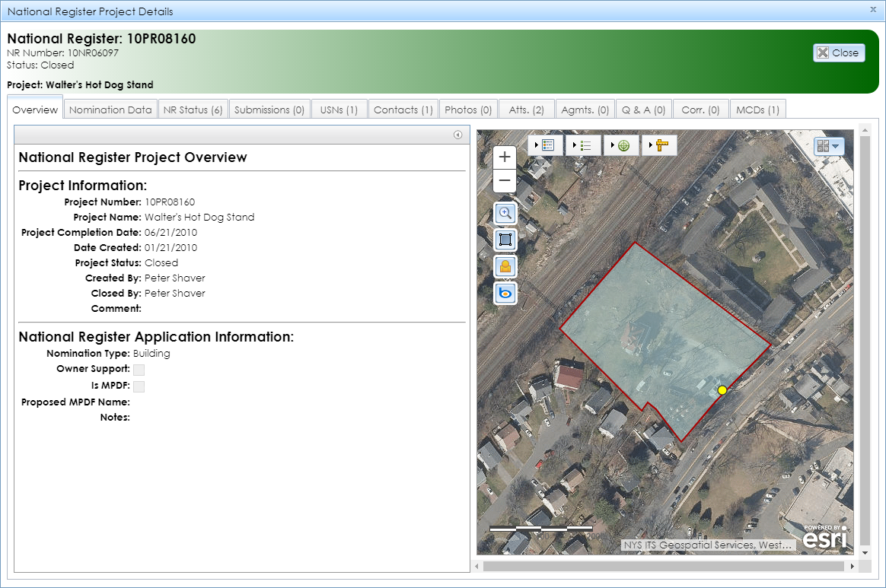Switch to Bing imagery using the b icon
Screen dimensions: 886x588
pyautogui.click(x=505, y=293)
